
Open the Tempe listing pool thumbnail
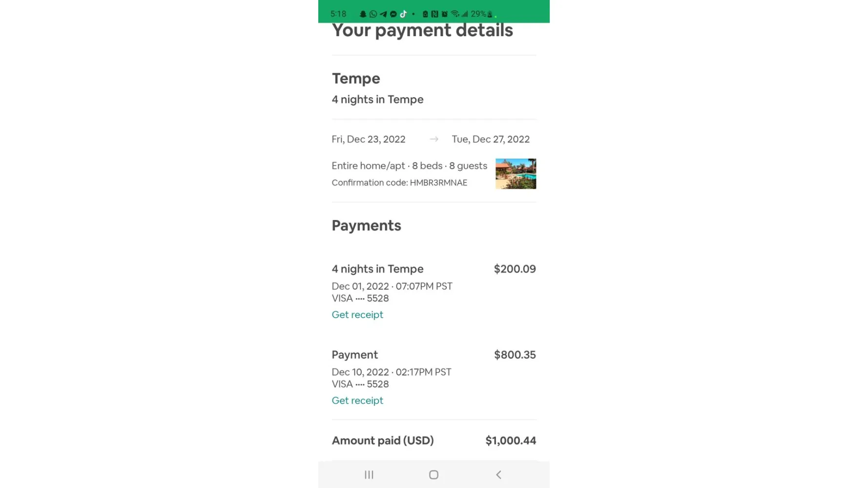click(516, 174)
